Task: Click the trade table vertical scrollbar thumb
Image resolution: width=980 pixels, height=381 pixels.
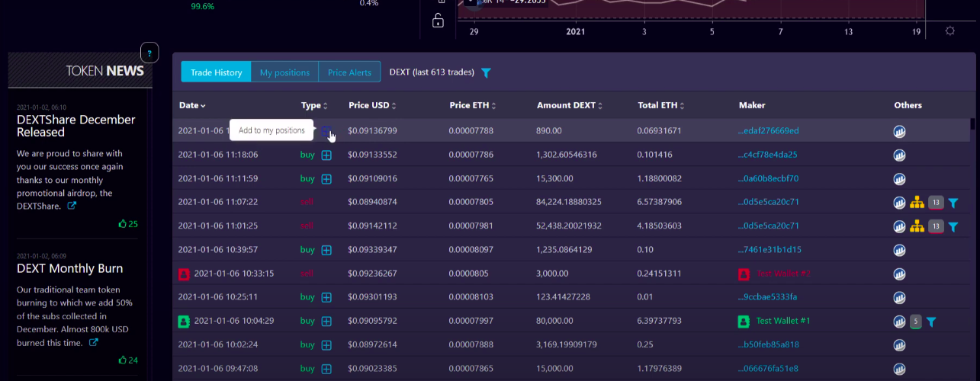Action: 972,123
